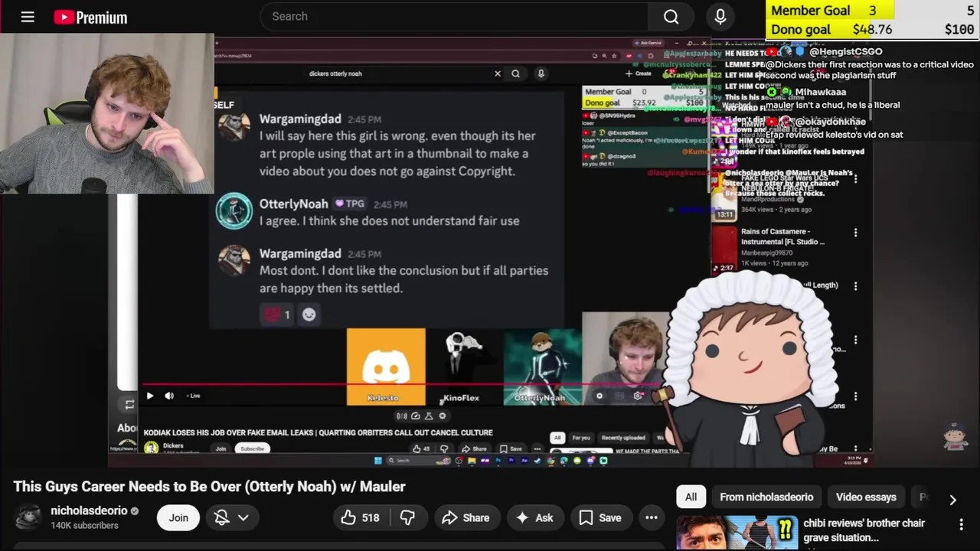
Task: Toggle the notification bell for nicholasdeorio
Action: click(x=221, y=517)
